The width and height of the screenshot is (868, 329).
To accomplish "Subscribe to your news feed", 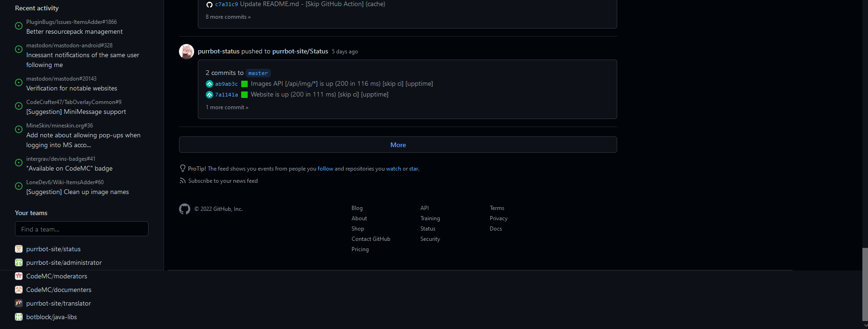I will pyautogui.click(x=223, y=181).
